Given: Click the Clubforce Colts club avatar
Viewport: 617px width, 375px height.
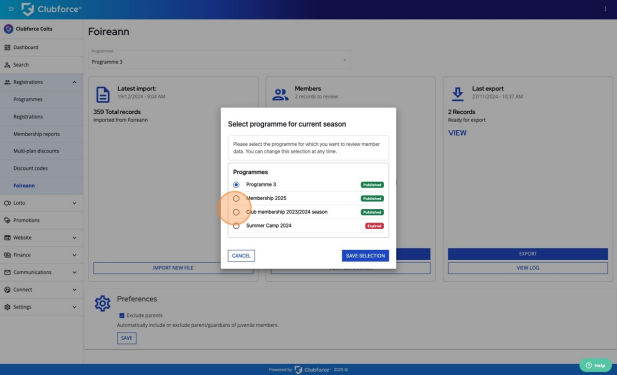Looking at the screenshot, I should pos(8,29).
